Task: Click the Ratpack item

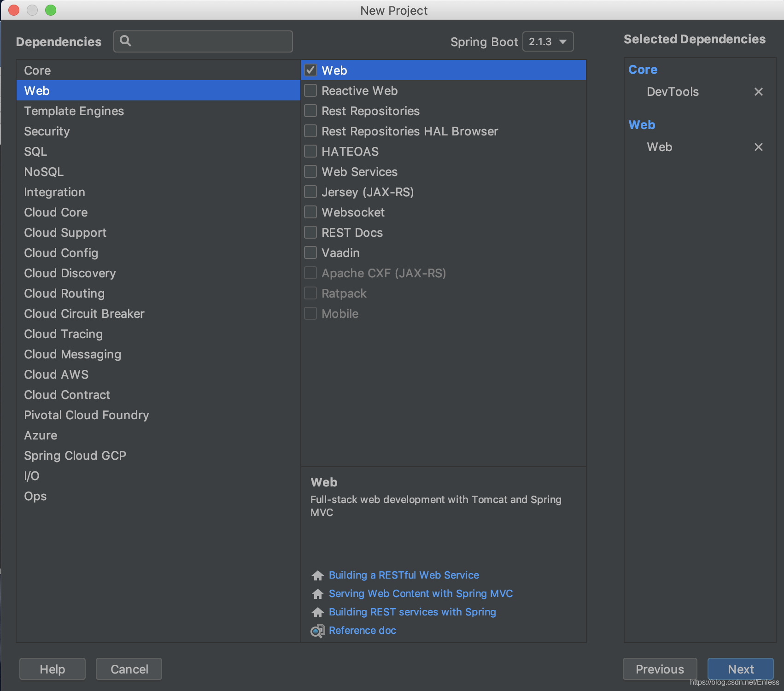Action: (443, 293)
